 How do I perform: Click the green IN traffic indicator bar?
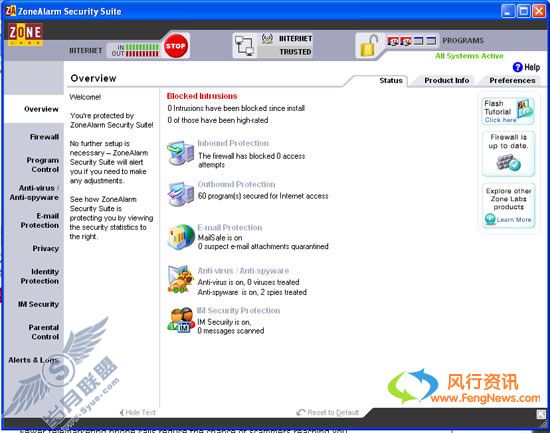click(142, 47)
